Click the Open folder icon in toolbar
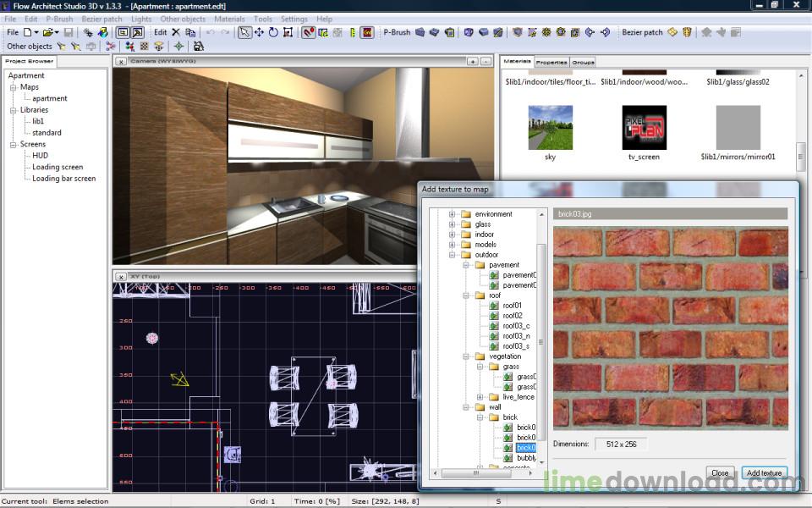Screen dimensions: 812x508 pyautogui.click(x=47, y=32)
